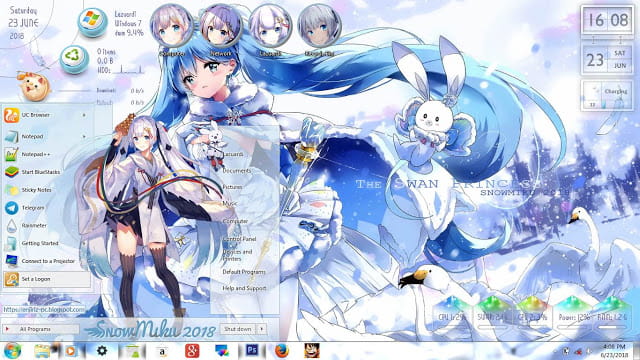The height and width of the screenshot is (360, 640).
Task: Click the Windows Start orb
Action: 13,351
